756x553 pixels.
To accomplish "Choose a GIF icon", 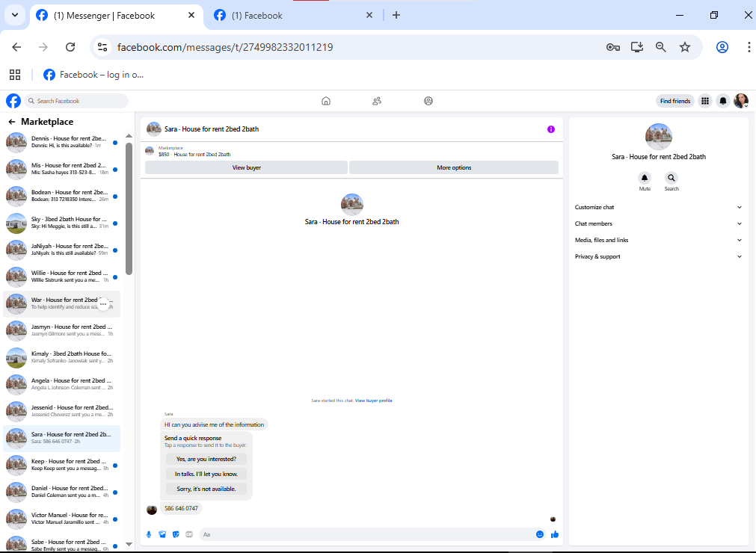I will pyautogui.click(x=189, y=534).
